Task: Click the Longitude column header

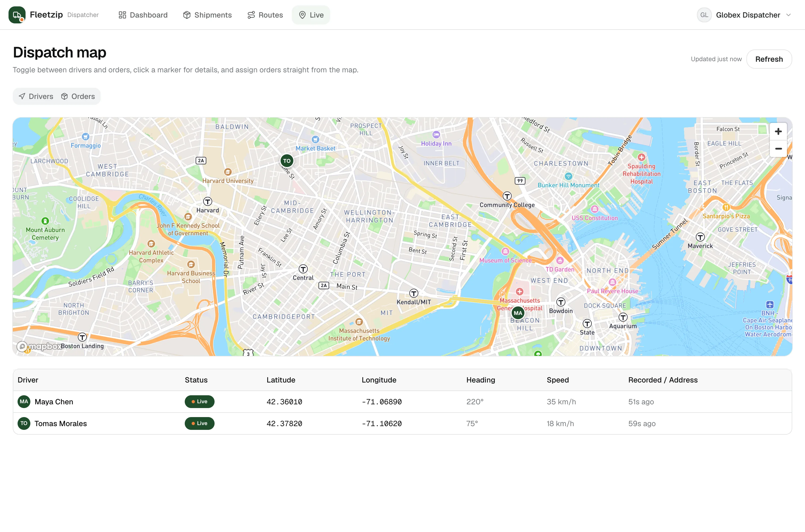Action: (379, 380)
